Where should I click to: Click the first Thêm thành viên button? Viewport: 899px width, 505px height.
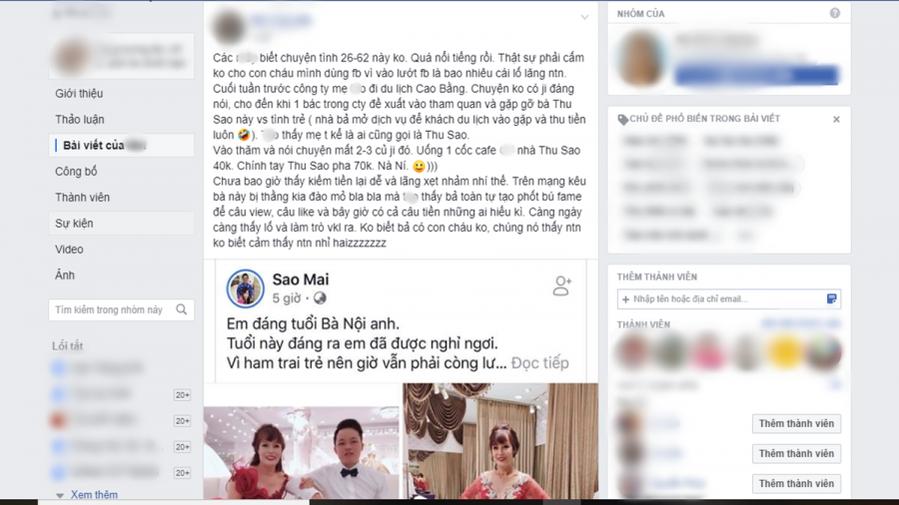(x=796, y=424)
